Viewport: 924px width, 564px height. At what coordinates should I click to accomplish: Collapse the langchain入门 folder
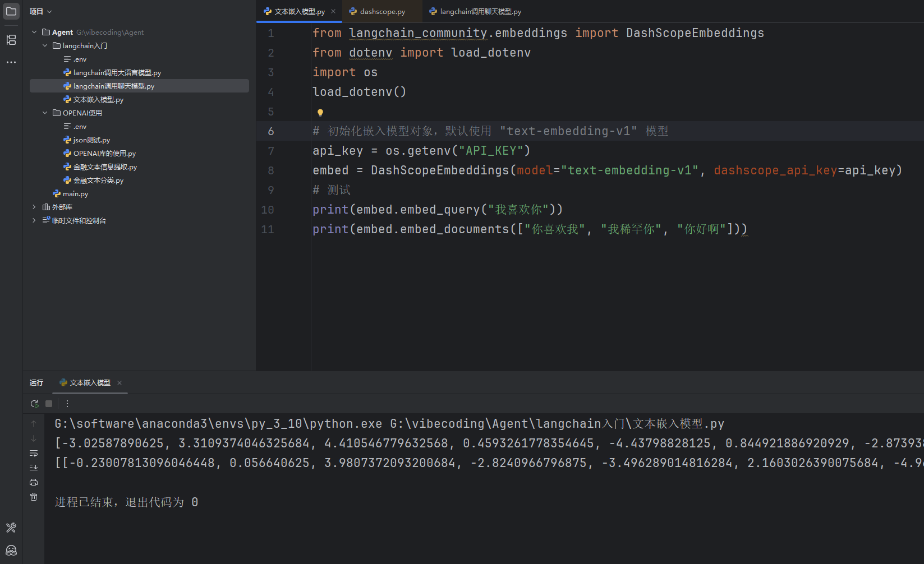pyautogui.click(x=45, y=46)
